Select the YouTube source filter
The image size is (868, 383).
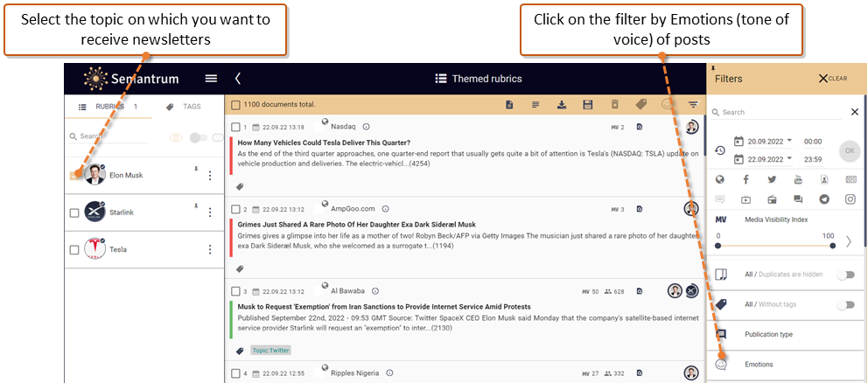pos(798,179)
